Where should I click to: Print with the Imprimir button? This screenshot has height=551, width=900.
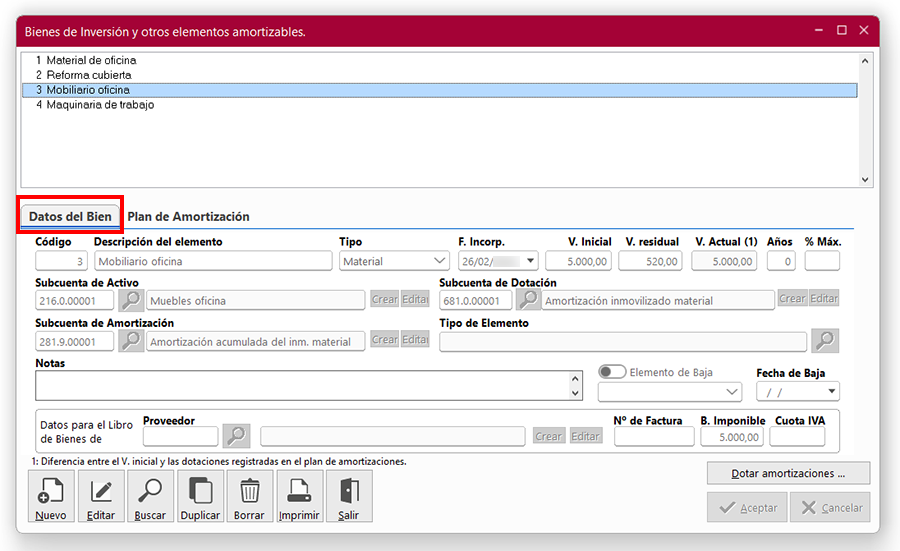pos(299,497)
